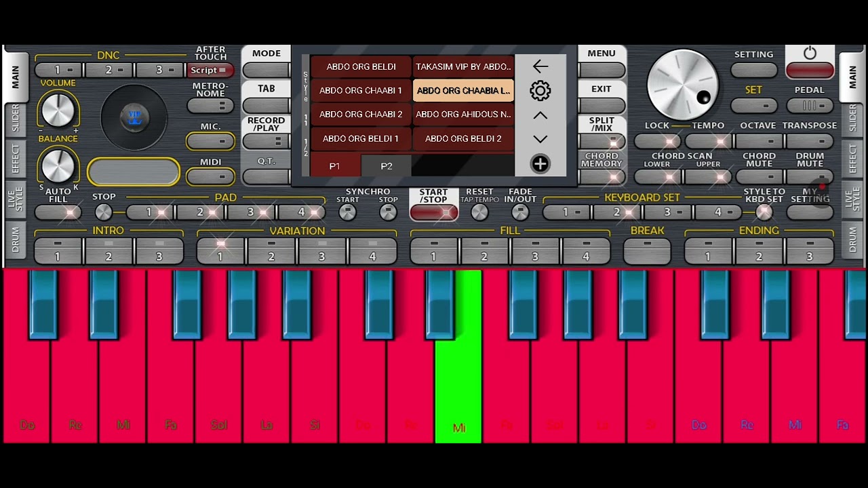Click START/STOP button
This screenshot has width=868, height=488.
433,212
